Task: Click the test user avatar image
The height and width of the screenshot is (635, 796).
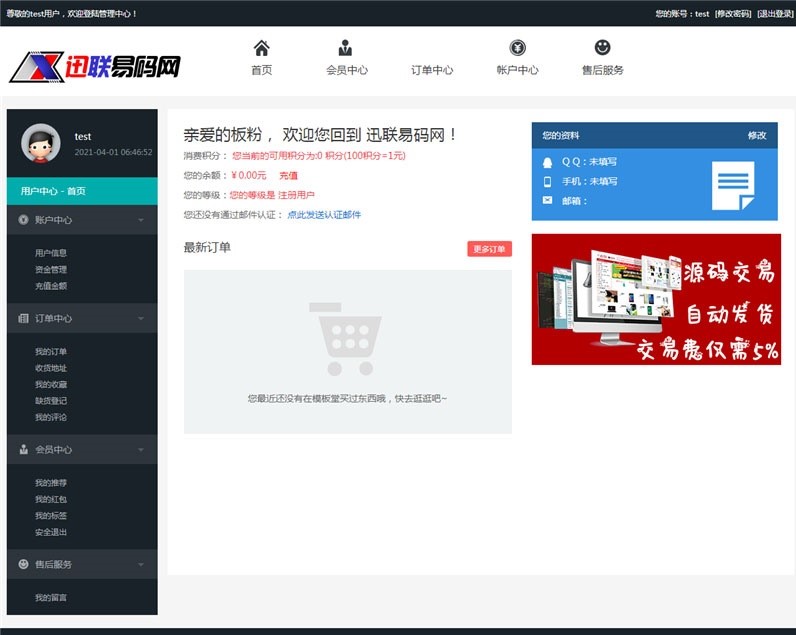Action: 41,143
